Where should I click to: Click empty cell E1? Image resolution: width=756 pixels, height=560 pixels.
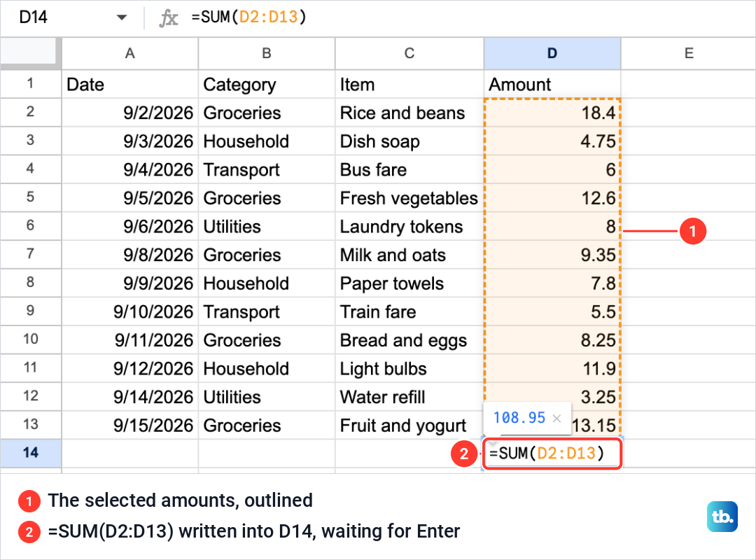pyautogui.click(x=689, y=85)
